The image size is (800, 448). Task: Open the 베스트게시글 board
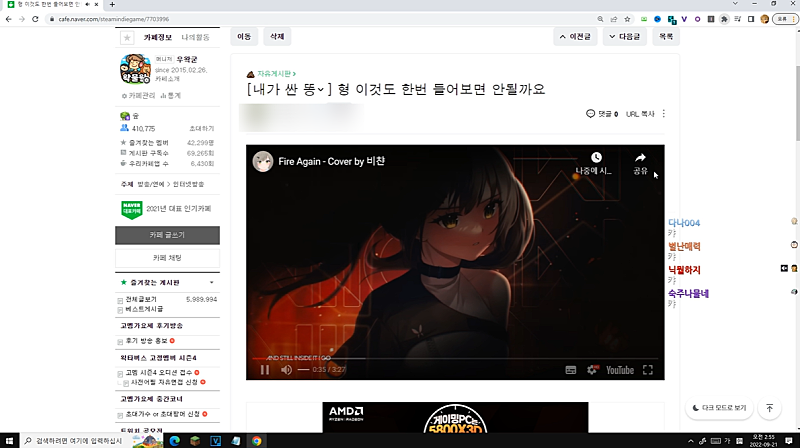click(144, 309)
